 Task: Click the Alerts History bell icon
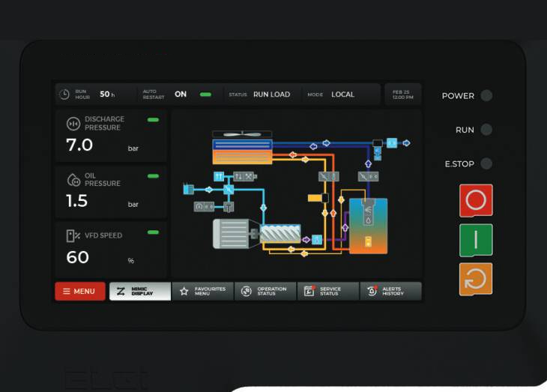[372, 291]
